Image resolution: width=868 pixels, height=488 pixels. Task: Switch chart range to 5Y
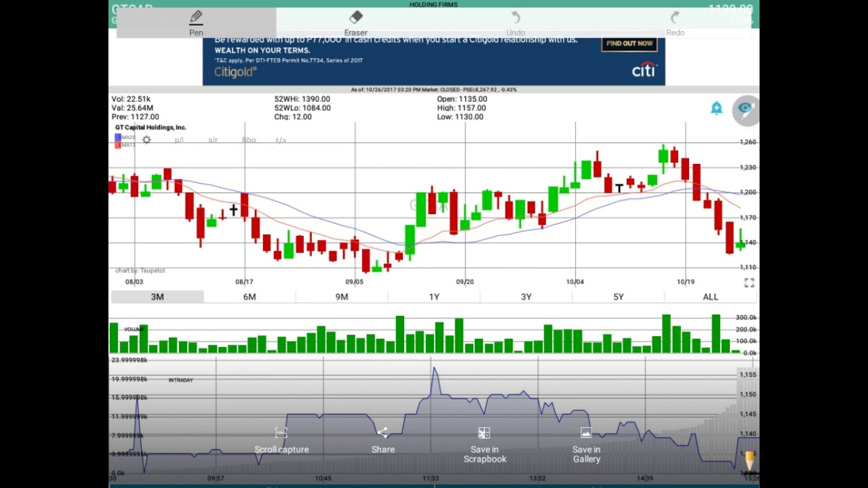pos(618,297)
